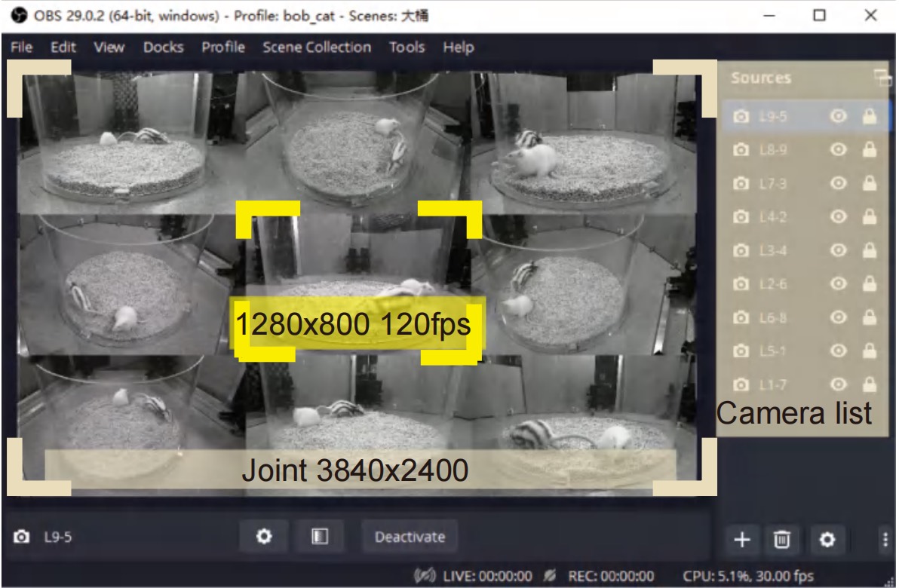Toggle the eye icon for L6-8 source
The image size is (899, 588).
(837, 317)
